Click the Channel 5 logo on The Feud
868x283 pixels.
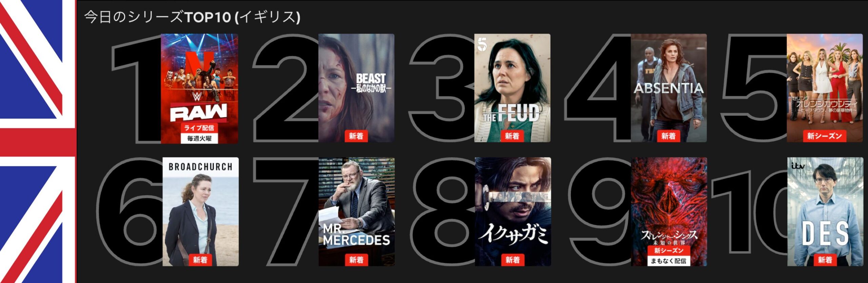pyautogui.click(x=482, y=45)
